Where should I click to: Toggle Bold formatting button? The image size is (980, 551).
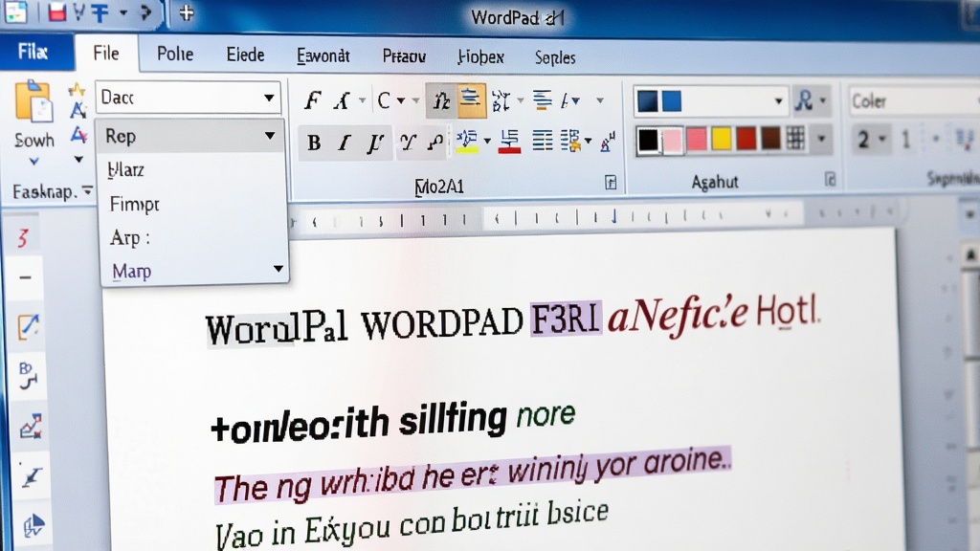click(x=314, y=143)
